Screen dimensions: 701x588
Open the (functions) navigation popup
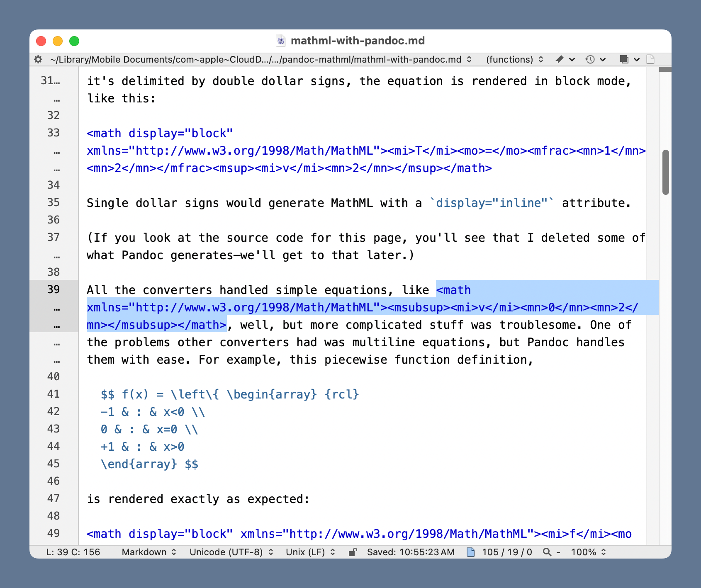[514, 59]
